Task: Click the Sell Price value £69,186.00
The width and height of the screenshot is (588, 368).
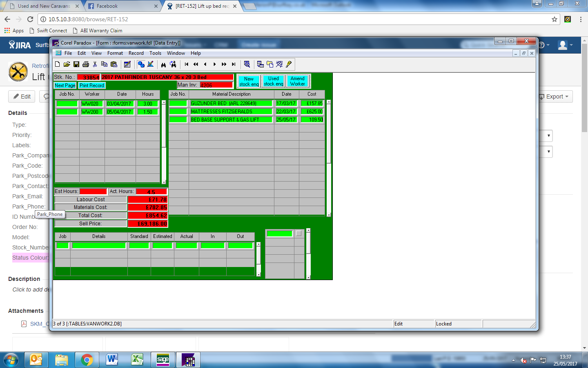Action: [x=147, y=224]
